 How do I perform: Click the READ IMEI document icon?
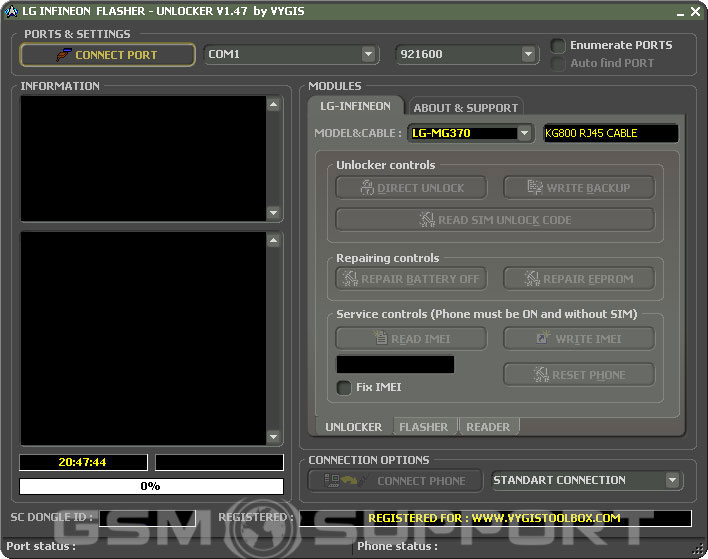coord(381,337)
